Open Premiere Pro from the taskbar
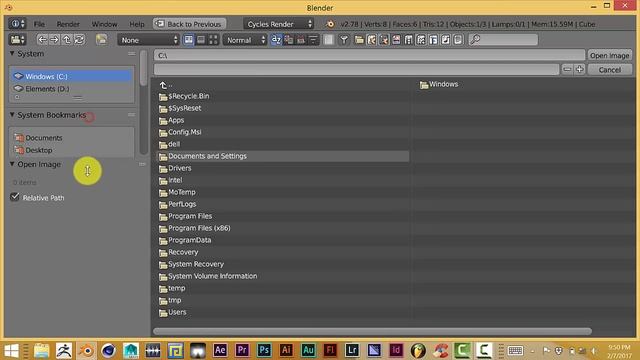This screenshot has width=640, height=360. click(242, 350)
